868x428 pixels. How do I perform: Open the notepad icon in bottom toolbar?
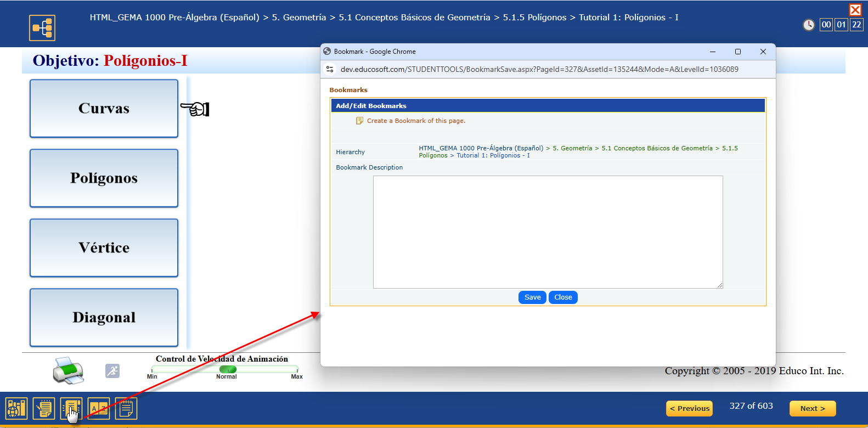tap(126, 409)
